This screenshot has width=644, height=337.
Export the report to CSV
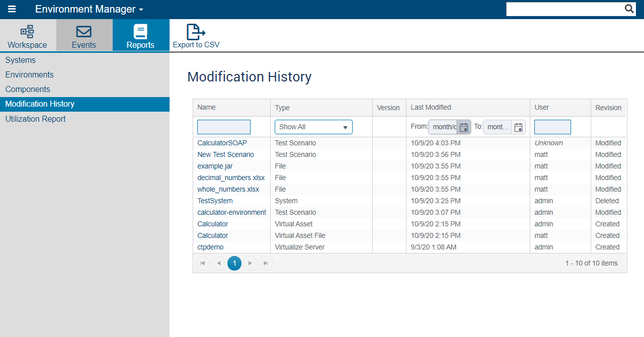(196, 36)
